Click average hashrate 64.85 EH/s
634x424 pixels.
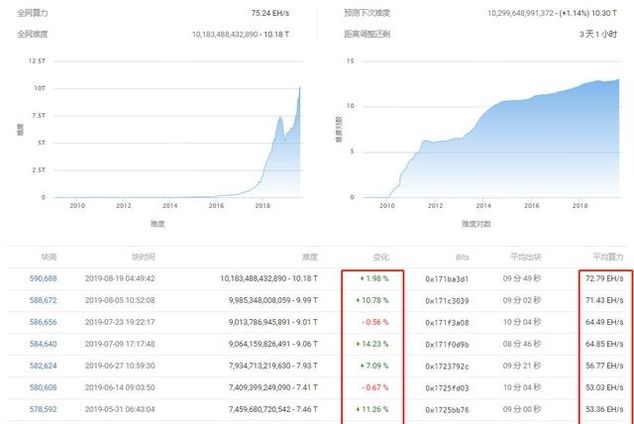(604, 344)
